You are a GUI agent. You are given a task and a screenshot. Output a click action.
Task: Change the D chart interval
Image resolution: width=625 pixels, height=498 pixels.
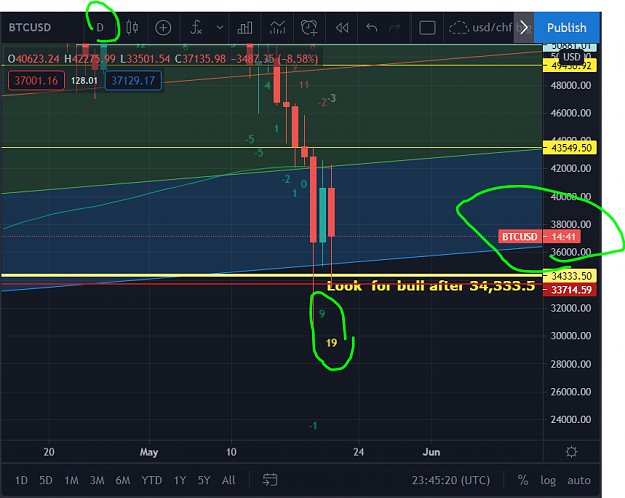[100, 28]
